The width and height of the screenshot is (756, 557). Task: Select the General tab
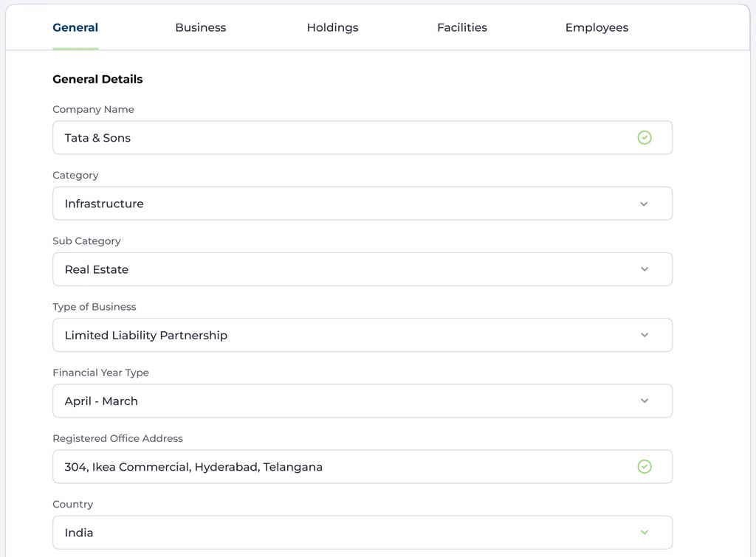click(75, 27)
